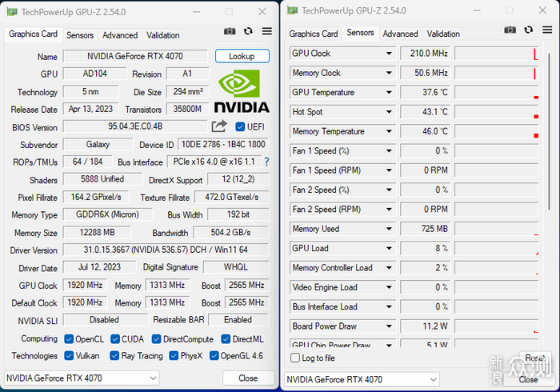Open the Video Engine Load dropdown
The image size is (560, 392).
[x=389, y=287]
